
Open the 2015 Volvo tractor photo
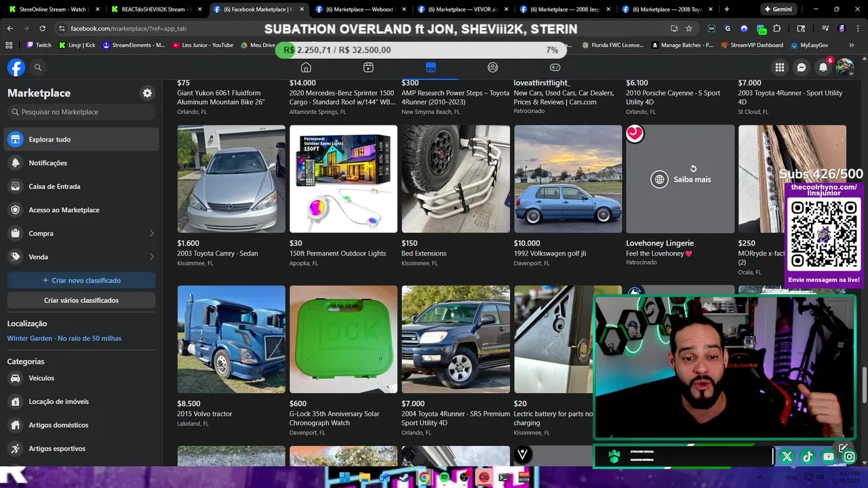click(231, 339)
